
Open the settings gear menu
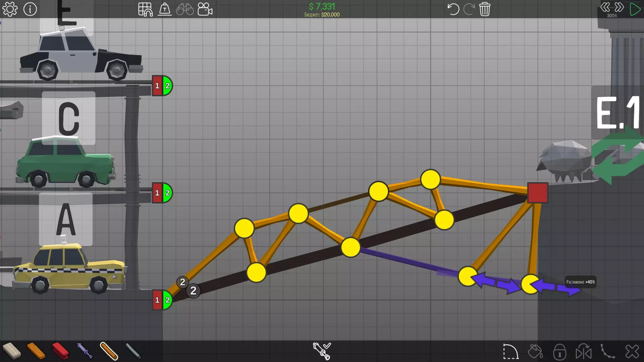(10, 9)
